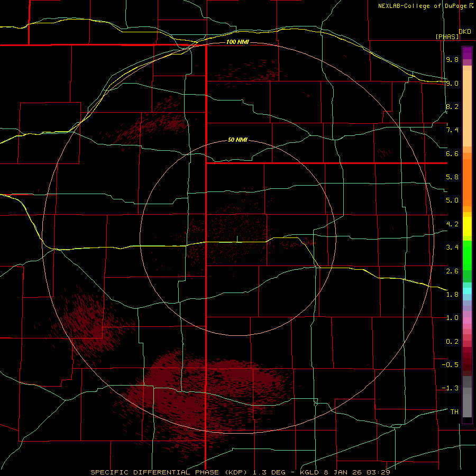Viewport: 476px width, 476px height.
Task: Click the green segment of the color bar
Action: point(467,255)
